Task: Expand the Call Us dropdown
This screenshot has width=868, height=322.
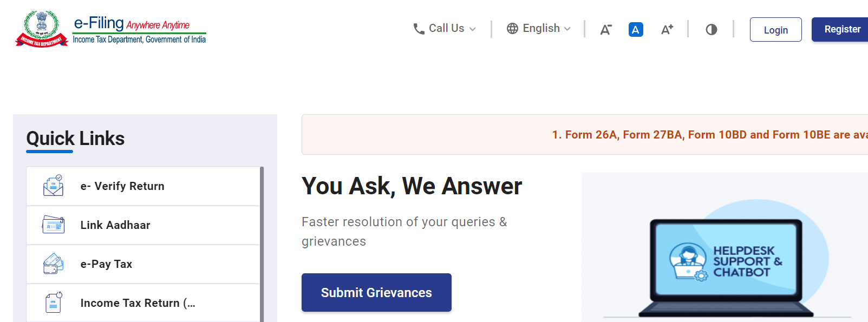Action: 445,29
